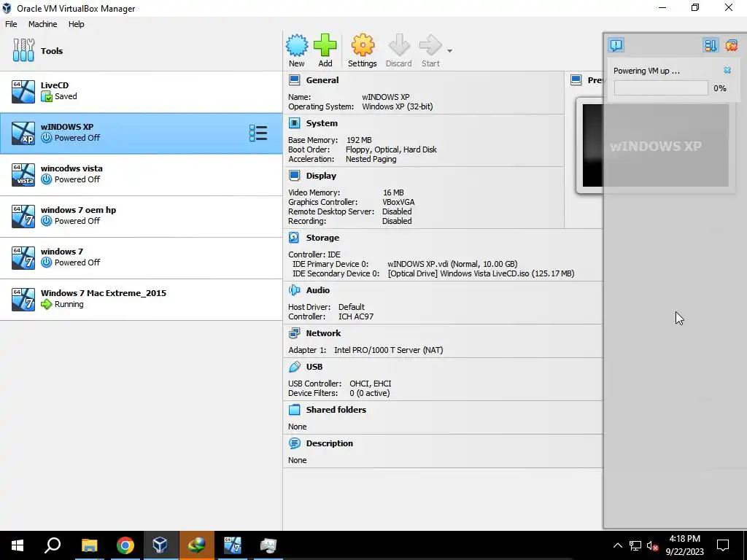This screenshot has width=747, height=560.
Task: Click the Windows Vista LiveCD.iso optical drive entry
Action: pyautogui.click(x=481, y=273)
